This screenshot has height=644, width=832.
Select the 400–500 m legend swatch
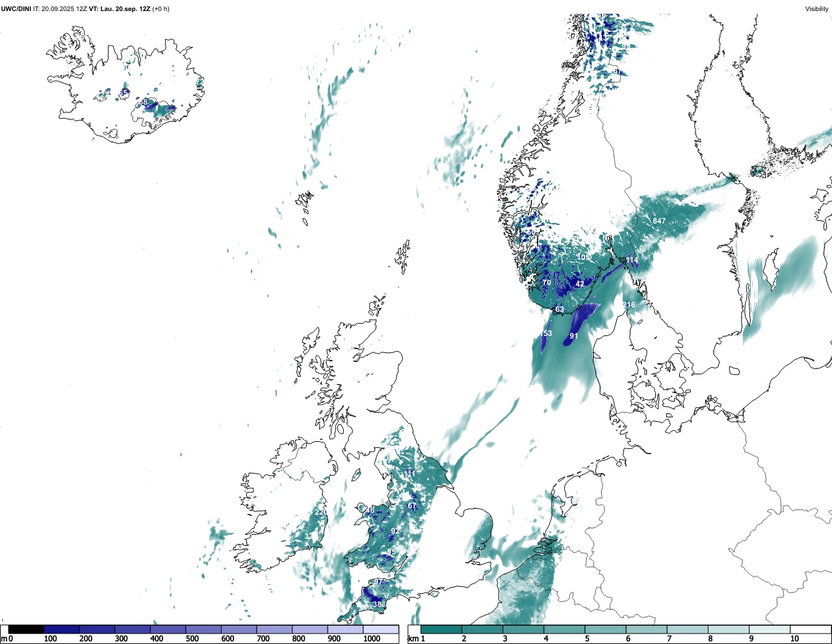point(168,629)
